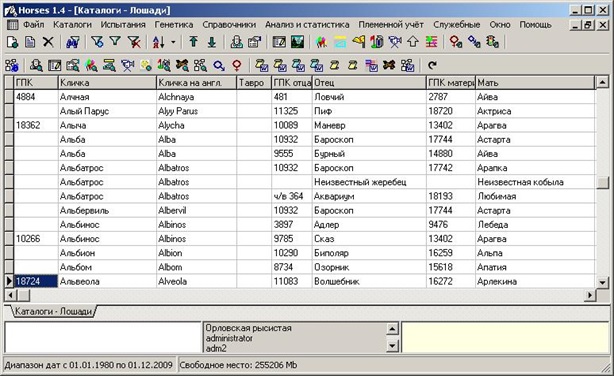The image size is (614, 376).
Task: Click the table scrollbar down arrow
Action: click(x=602, y=282)
